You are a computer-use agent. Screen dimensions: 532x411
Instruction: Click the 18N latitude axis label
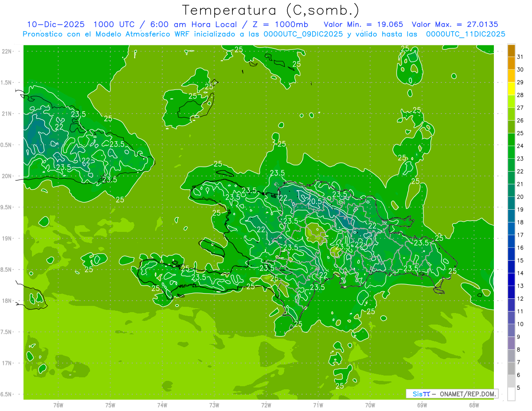[7, 301]
